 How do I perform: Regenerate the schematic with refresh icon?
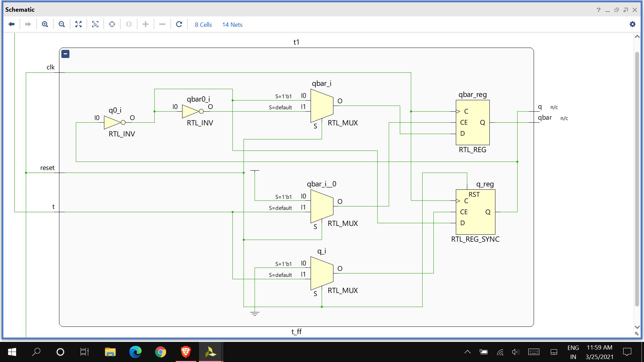tap(179, 24)
